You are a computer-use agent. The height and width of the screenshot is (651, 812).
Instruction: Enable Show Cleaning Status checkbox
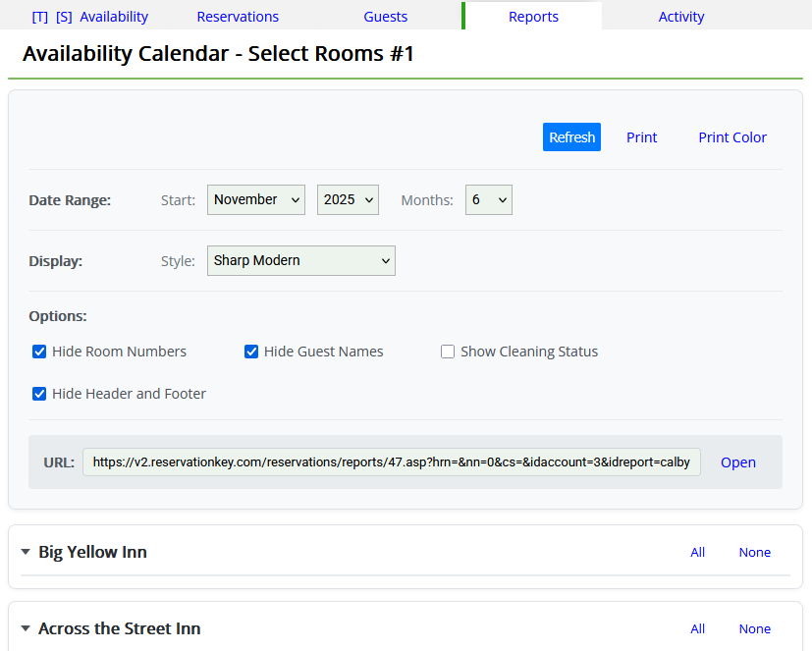coord(448,352)
